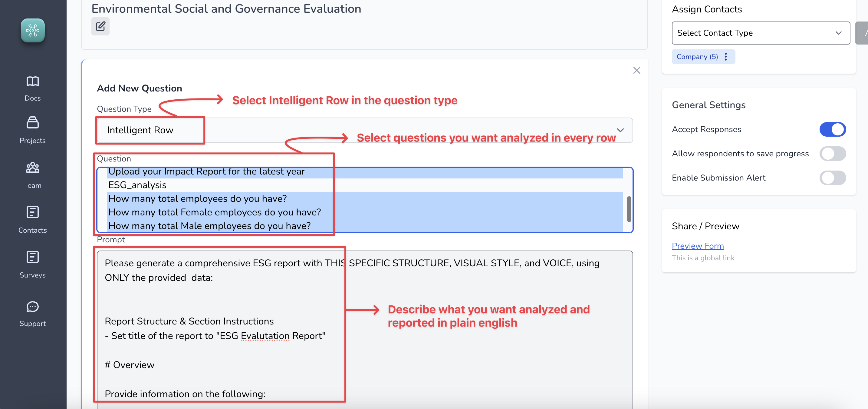The image size is (868, 409).
Task: Click the app logo in the sidebar
Action: pyautogui.click(x=33, y=30)
